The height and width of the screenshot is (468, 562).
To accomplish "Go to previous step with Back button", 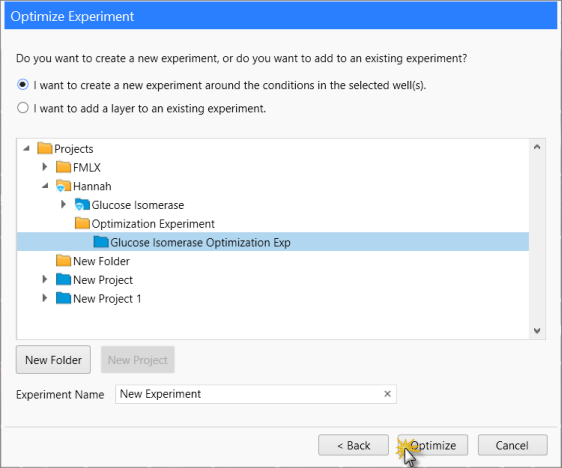I will [x=353, y=445].
